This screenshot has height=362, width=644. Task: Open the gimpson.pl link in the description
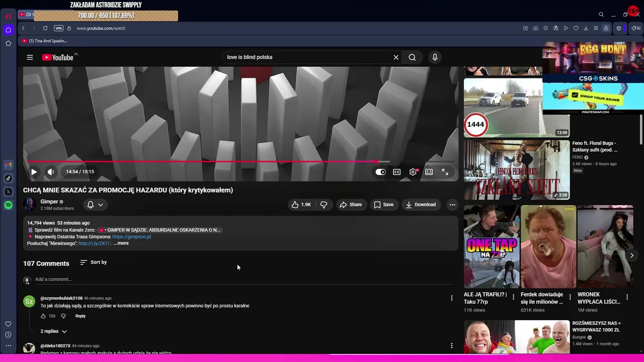tap(131, 237)
